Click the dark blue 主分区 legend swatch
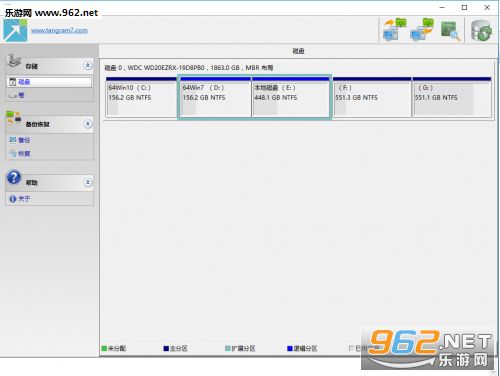The height and width of the screenshot is (376, 500). 166,349
